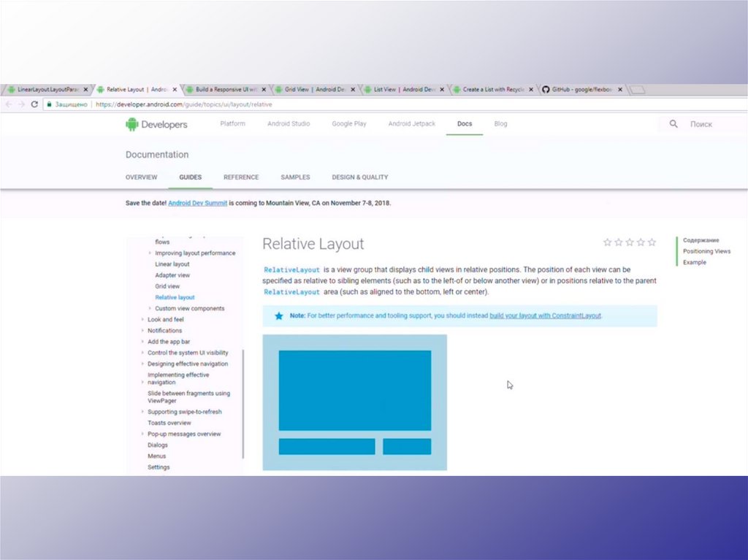Switch to REFERENCE documentation tab
The width and height of the screenshot is (748, 560).
pyautogui.click(x=241, y=177)
